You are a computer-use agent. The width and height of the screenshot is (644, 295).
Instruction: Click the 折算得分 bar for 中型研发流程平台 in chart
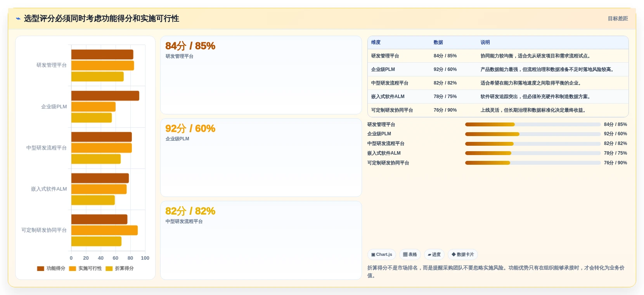96,159
